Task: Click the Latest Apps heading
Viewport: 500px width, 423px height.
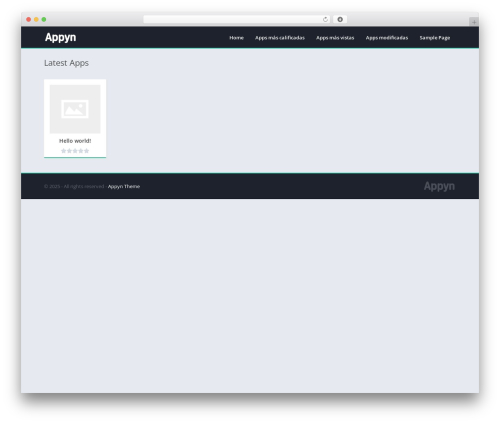Action: click(66, 63)
